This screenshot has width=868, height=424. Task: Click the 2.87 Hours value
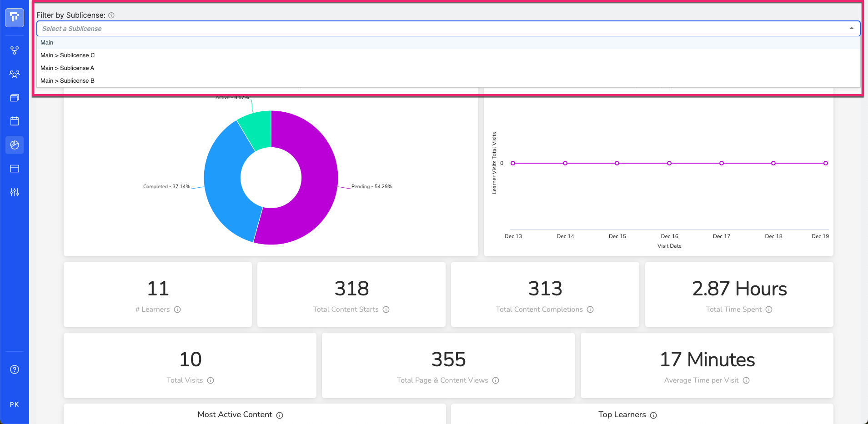pyautogui.click(x=739, y=289)
